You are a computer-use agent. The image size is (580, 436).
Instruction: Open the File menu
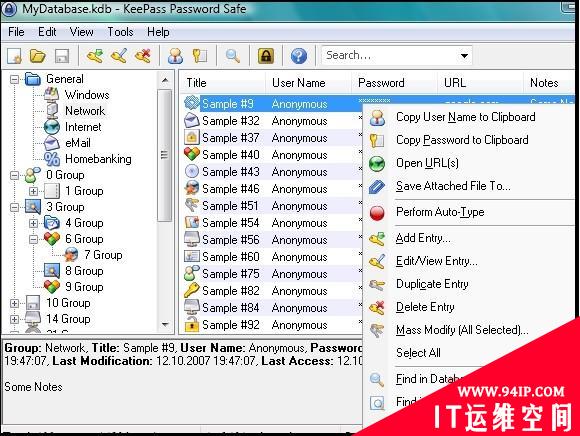(16, 32)
